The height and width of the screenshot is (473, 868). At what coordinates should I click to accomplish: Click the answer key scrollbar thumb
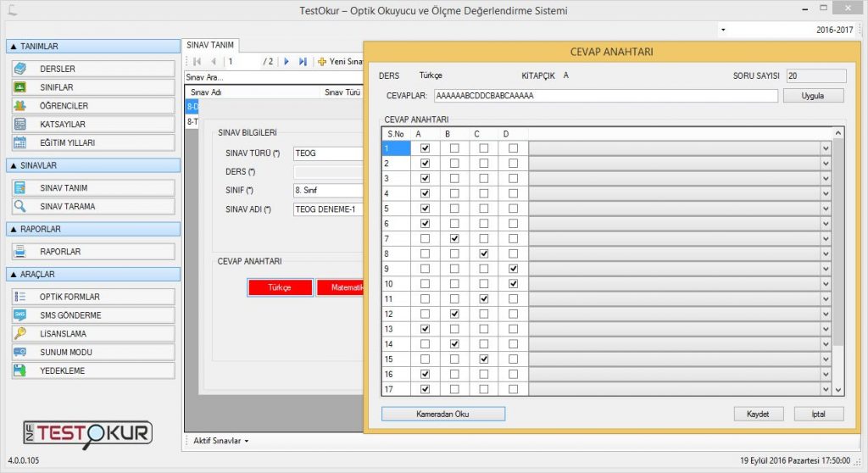(x=838, y=242)
